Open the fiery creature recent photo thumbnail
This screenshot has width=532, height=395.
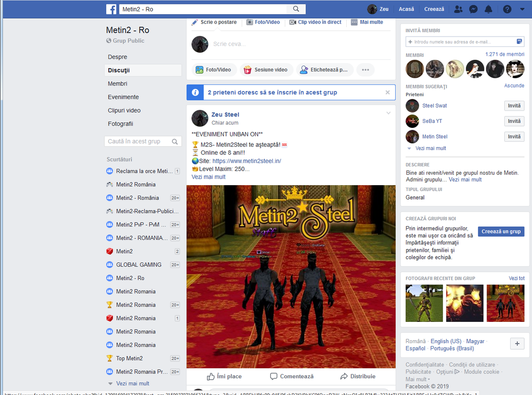464,303
